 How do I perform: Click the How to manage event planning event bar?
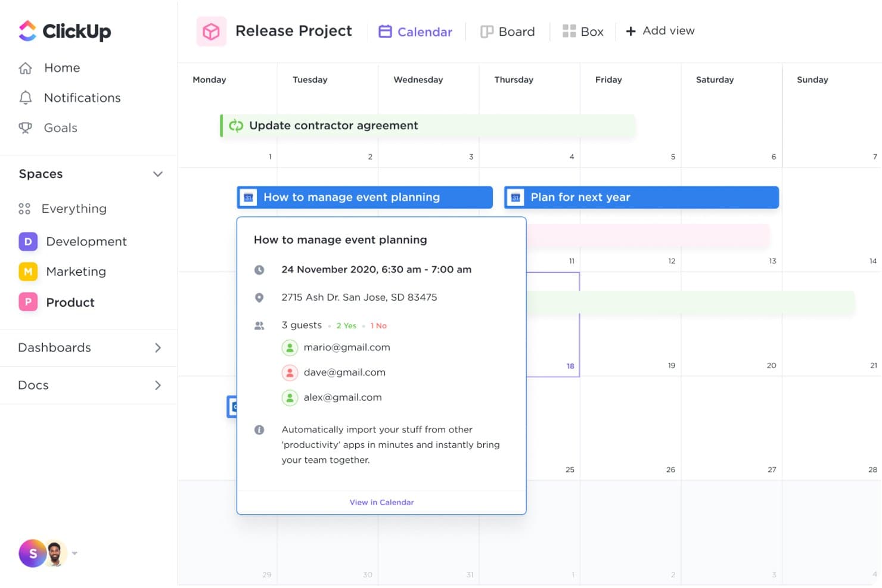coord(365,197)
